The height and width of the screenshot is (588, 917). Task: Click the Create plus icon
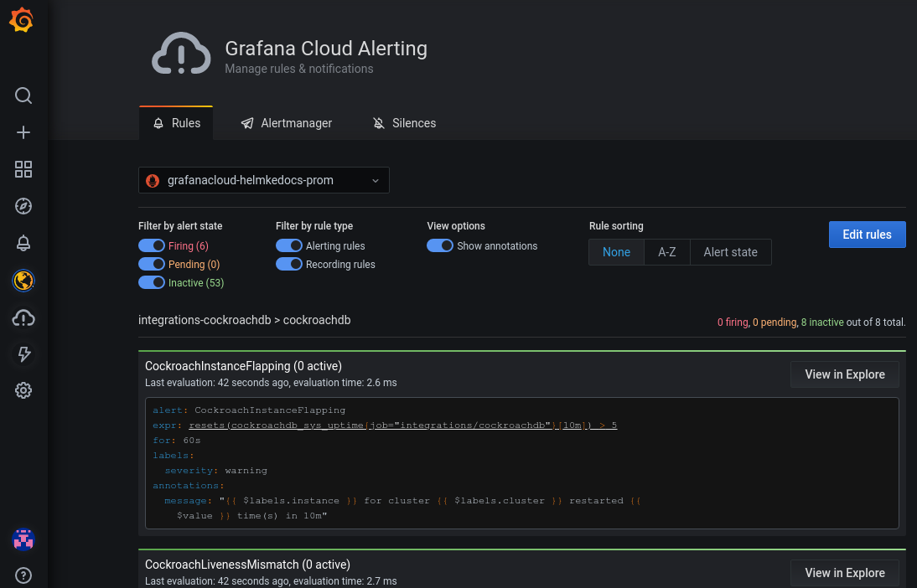click(23, 132)
